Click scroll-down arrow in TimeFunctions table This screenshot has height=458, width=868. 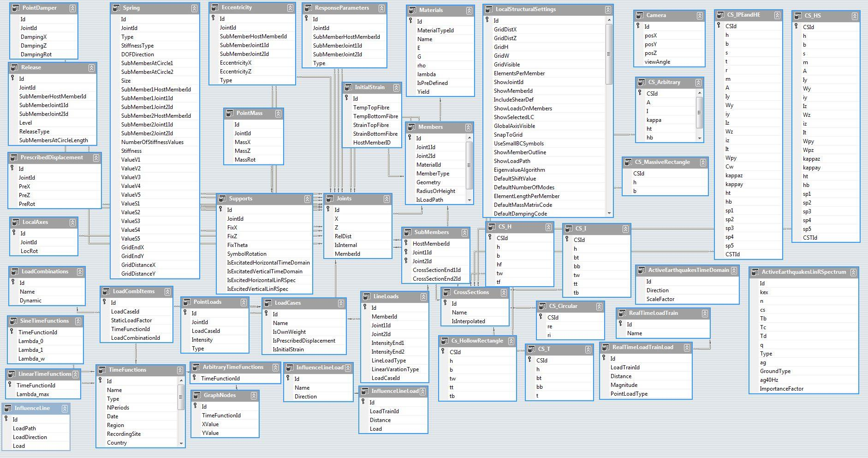pyautogui.click(x=181, y=443)
